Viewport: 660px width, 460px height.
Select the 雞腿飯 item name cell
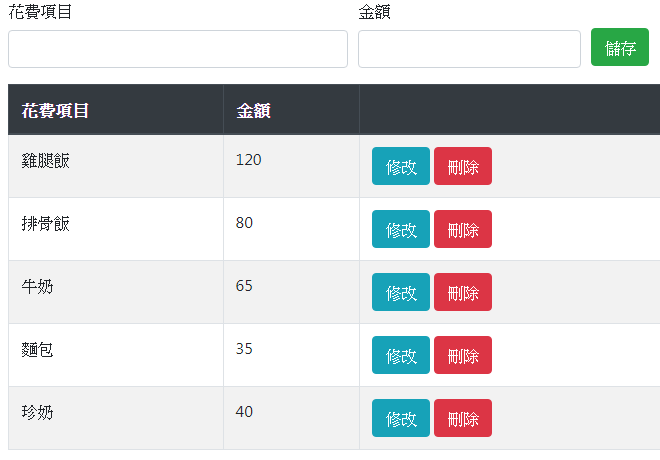tap(116, 166)
